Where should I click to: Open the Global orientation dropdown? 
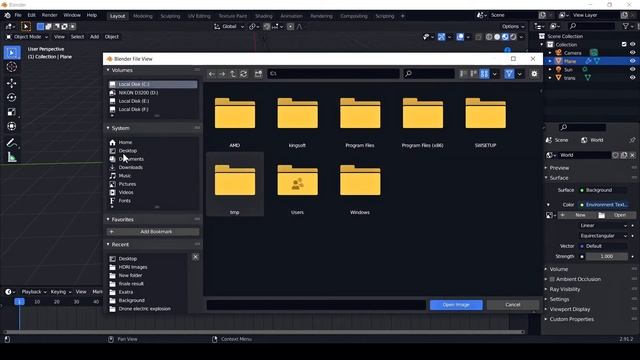click(x=229, y=27)
